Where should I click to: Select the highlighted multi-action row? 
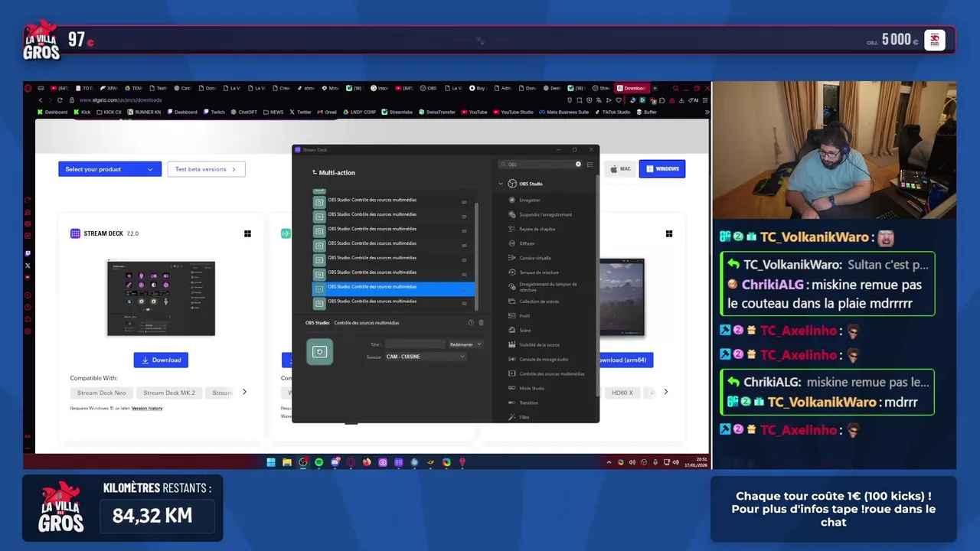click(x=394, y=288)
